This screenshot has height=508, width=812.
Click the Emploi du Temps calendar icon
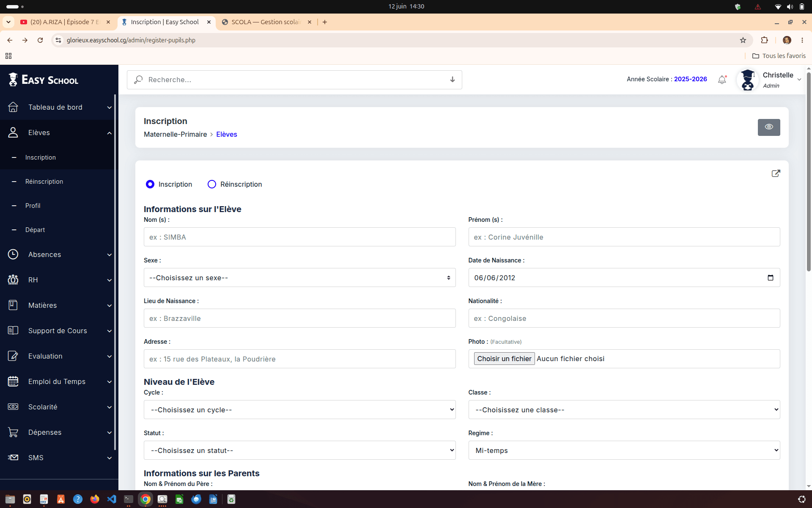tap(13, 381)
